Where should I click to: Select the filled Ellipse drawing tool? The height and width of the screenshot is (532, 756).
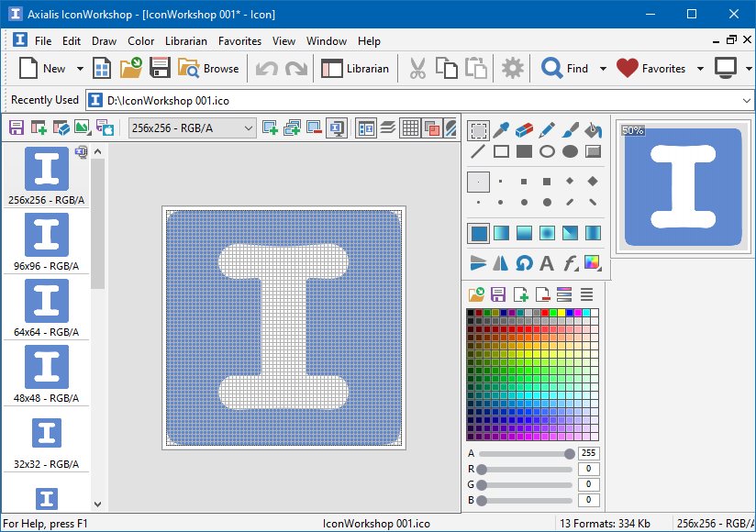tap(571, 150)
